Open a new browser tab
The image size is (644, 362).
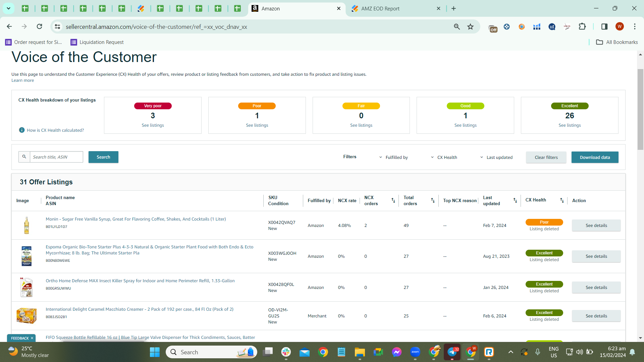click(x=453, y=8)
